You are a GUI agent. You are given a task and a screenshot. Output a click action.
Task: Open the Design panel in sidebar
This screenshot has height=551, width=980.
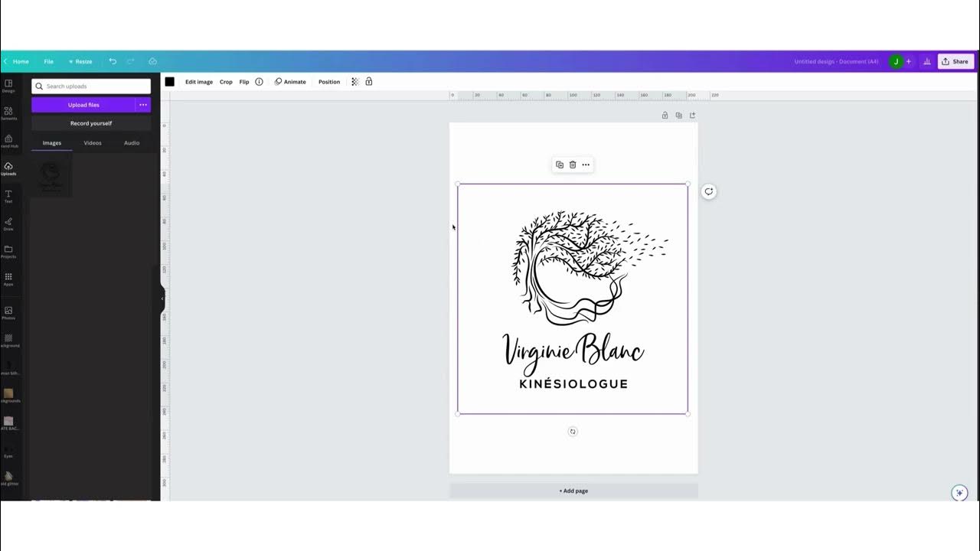8,85
